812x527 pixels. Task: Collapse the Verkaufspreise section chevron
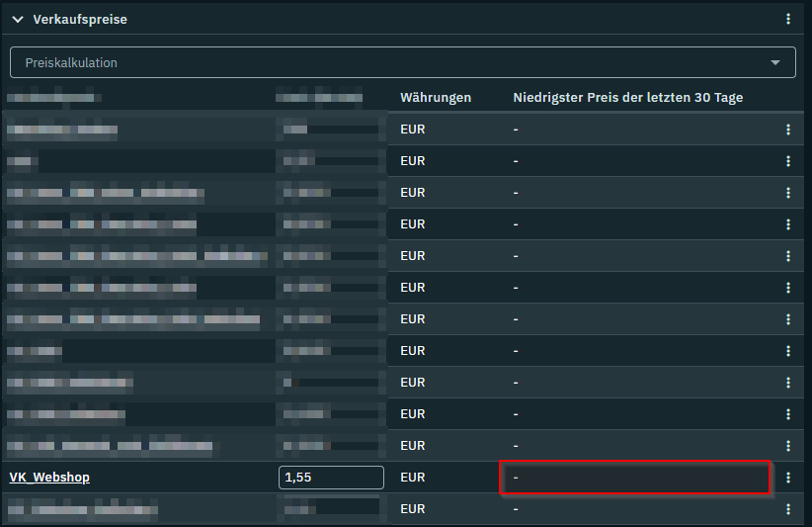tap(18, 19)
